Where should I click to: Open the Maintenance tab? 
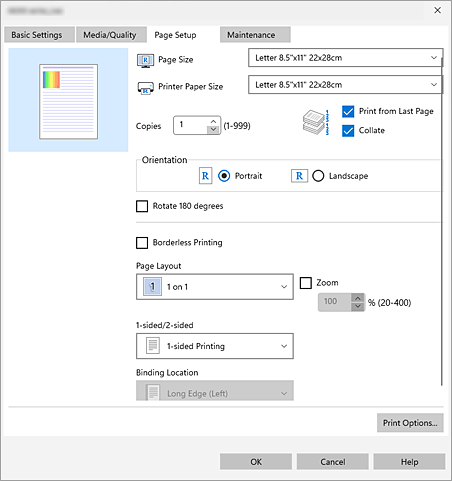[255, 35]
